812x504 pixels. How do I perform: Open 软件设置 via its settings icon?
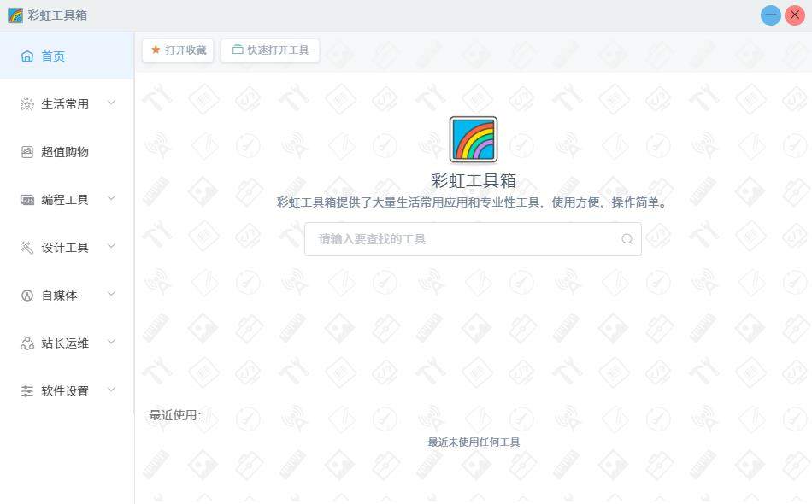click(x=26, y=390)
